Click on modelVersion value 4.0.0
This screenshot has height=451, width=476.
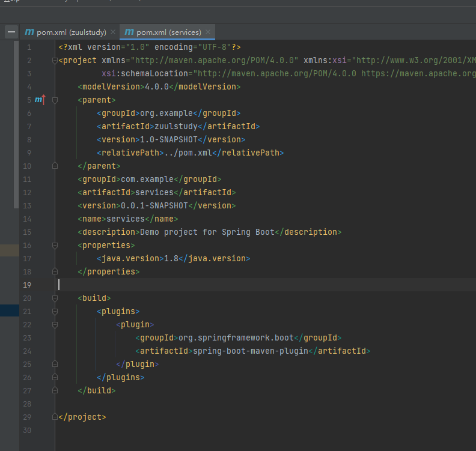[x=157, y=86]
